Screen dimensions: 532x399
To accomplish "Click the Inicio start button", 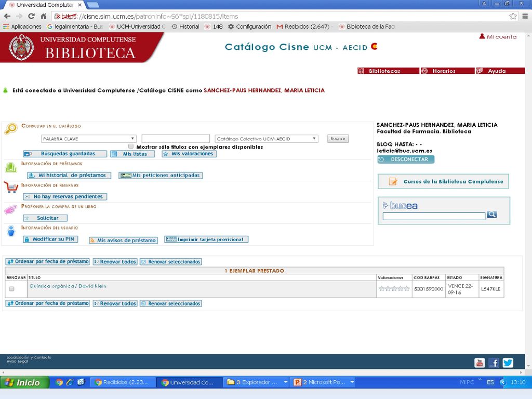I will pos(24,382).
